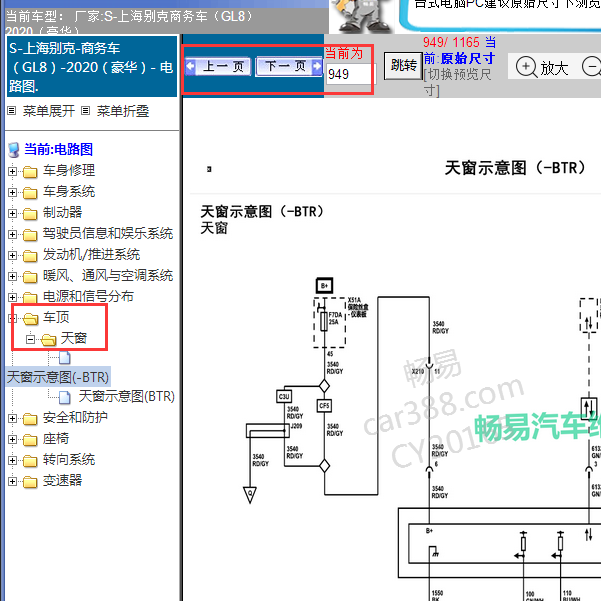This screenshot has width=601, height=601.
Task: Click the 原始尺寸 current size text
Action: point(468,59)
